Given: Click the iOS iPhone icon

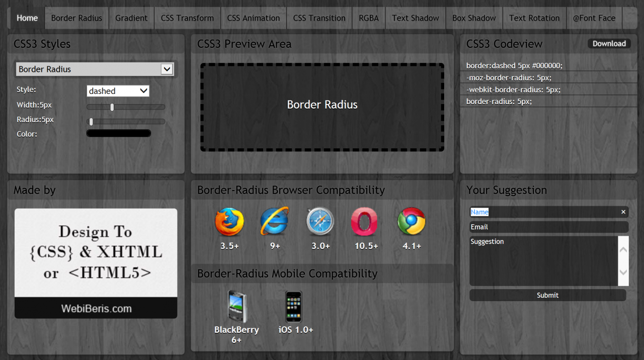Looking at the screenshot, I should (294, 306).
